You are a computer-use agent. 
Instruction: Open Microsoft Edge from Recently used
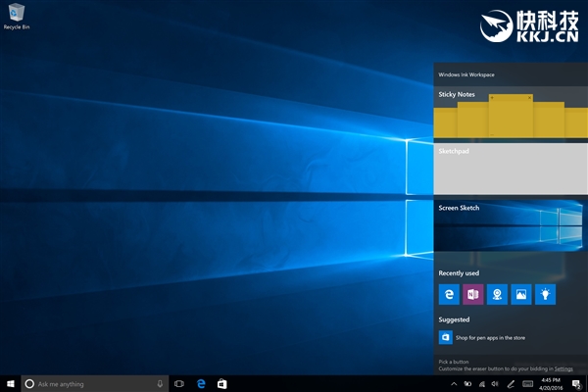coord(449,294)
